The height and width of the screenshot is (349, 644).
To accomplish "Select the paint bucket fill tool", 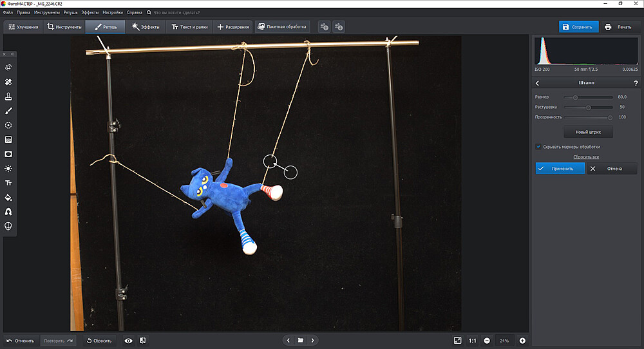I will click(x=8, y=197).
